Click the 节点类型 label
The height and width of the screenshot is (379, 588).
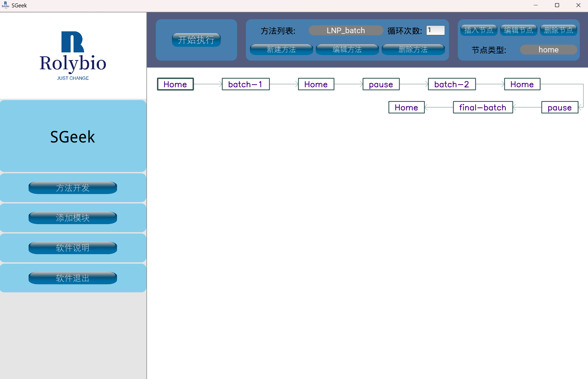(489, 50)
